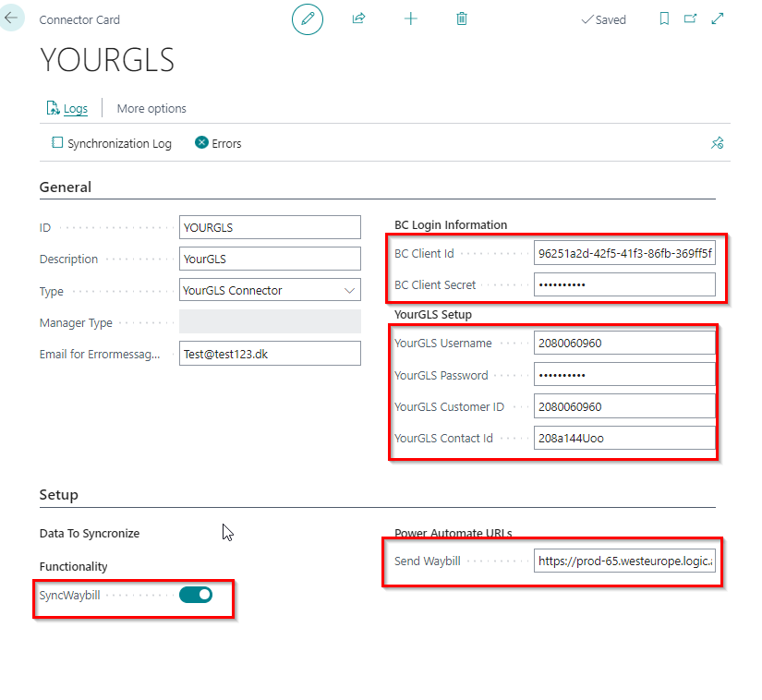Click the YOURGLS page title

[x=107, y=60]
